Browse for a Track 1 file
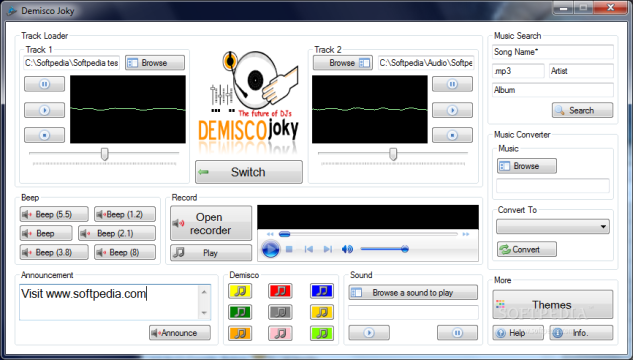This screenshot has width=633, height=360. click(x=155, y=63)
